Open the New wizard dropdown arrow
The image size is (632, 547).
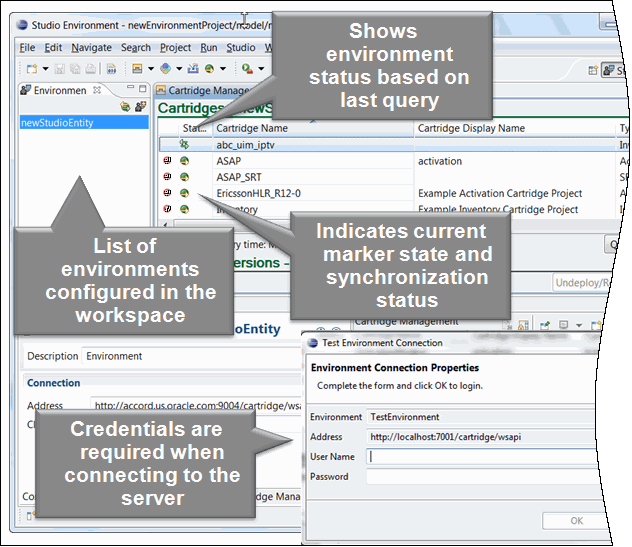click(x=45, y=69)
